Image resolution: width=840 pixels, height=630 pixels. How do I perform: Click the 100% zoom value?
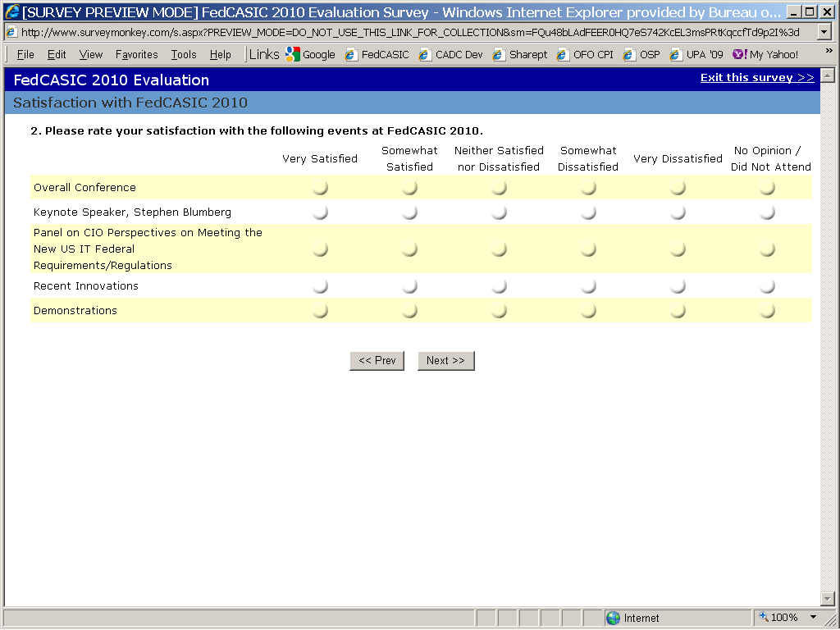784,617
